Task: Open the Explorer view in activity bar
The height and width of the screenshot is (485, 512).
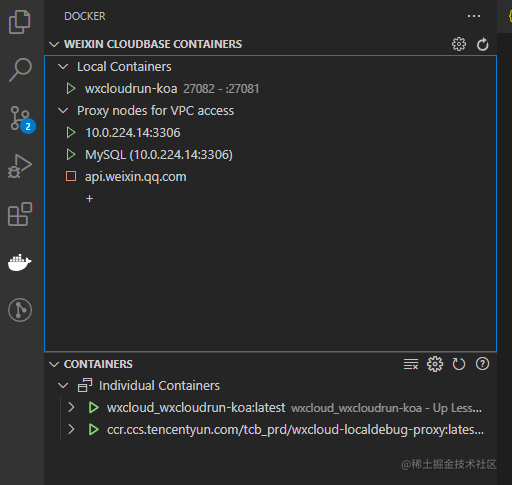Action: 20,22
